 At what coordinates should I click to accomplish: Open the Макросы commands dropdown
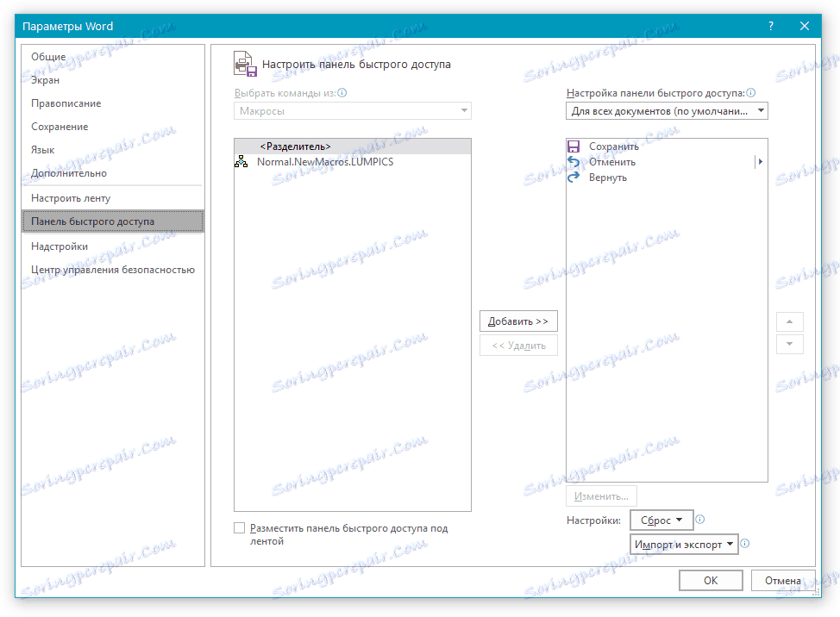(x=353, y=111)
